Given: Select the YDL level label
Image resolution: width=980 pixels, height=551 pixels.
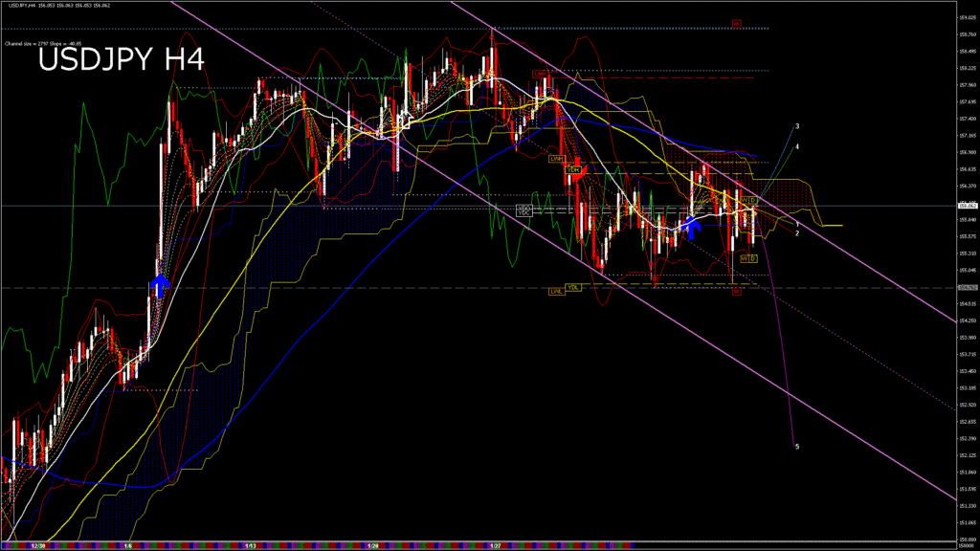Looking at the screenshot, I should 572,287.
